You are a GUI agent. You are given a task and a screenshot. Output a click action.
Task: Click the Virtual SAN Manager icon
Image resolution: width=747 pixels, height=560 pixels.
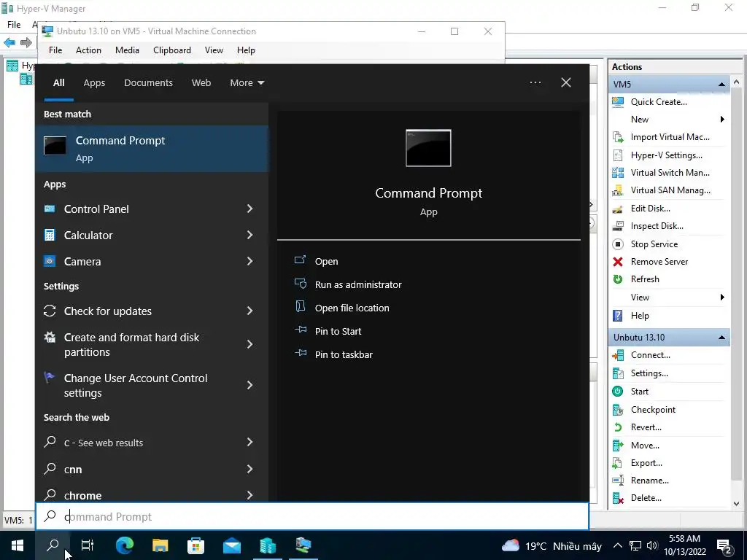pyautogui.click(x=618, y=190)
